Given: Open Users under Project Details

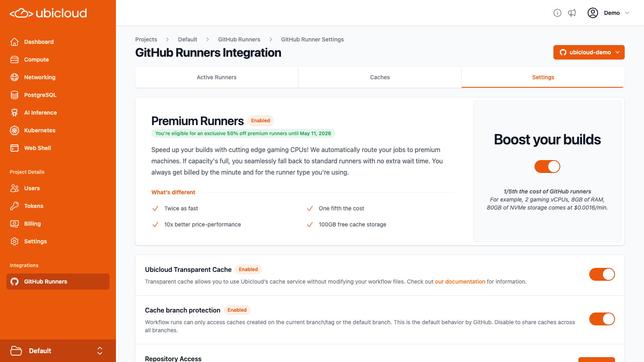Looking at the screenshot, I should click(x=58, y=188).
